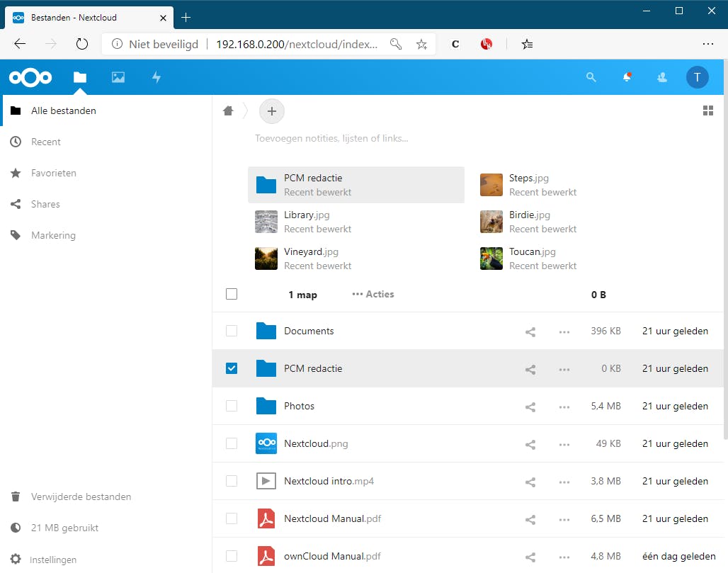
Task: Open the Activity lightning bolt icon
Action: (157, 77)
